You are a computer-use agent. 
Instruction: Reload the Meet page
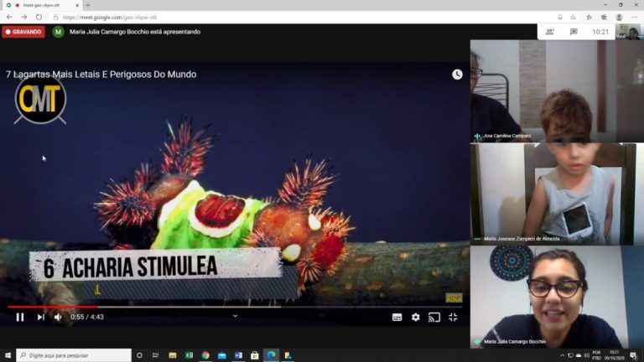[39, 18]
